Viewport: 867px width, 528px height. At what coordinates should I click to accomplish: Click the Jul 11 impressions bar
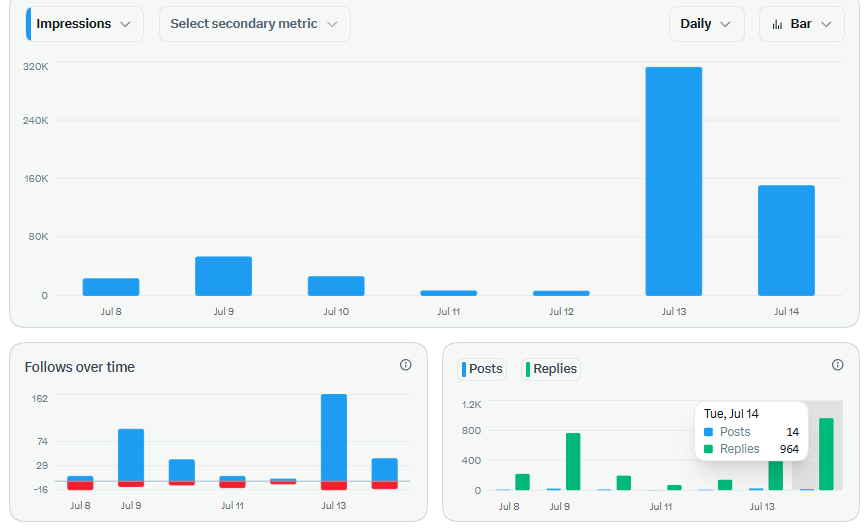[448, 293]
